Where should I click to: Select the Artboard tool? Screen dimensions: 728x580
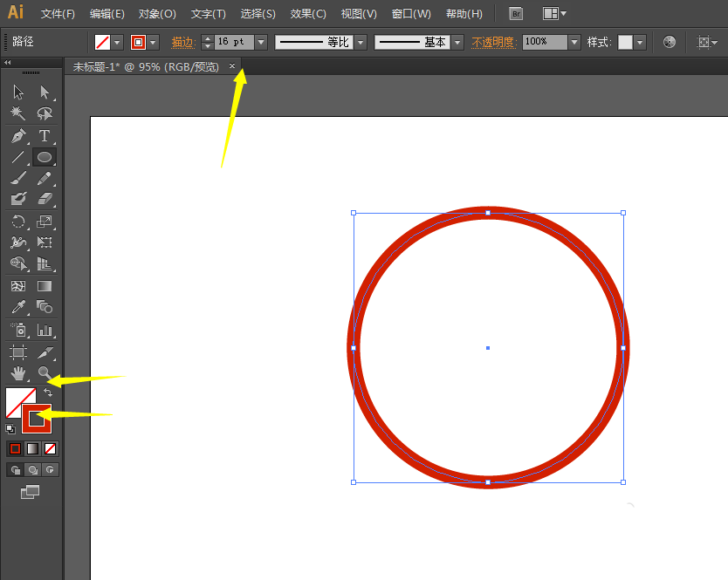pyautogui.click(x=18, y=352)
